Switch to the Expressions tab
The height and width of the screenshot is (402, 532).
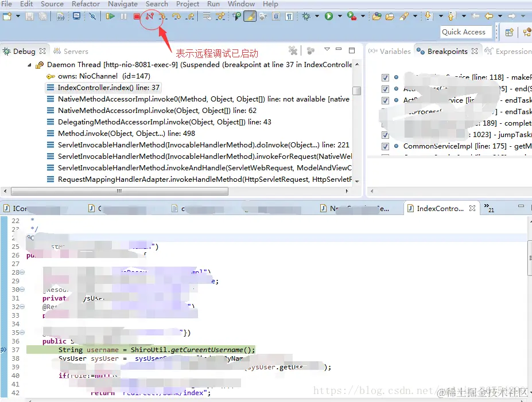(x=508, y=52)
